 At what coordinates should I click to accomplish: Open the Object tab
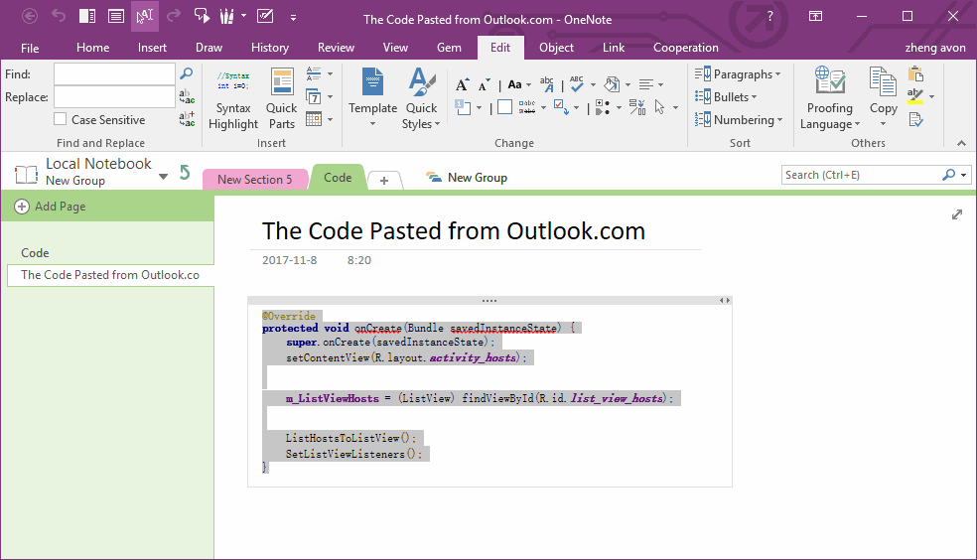pyautogui.click(x=556, y=48)
